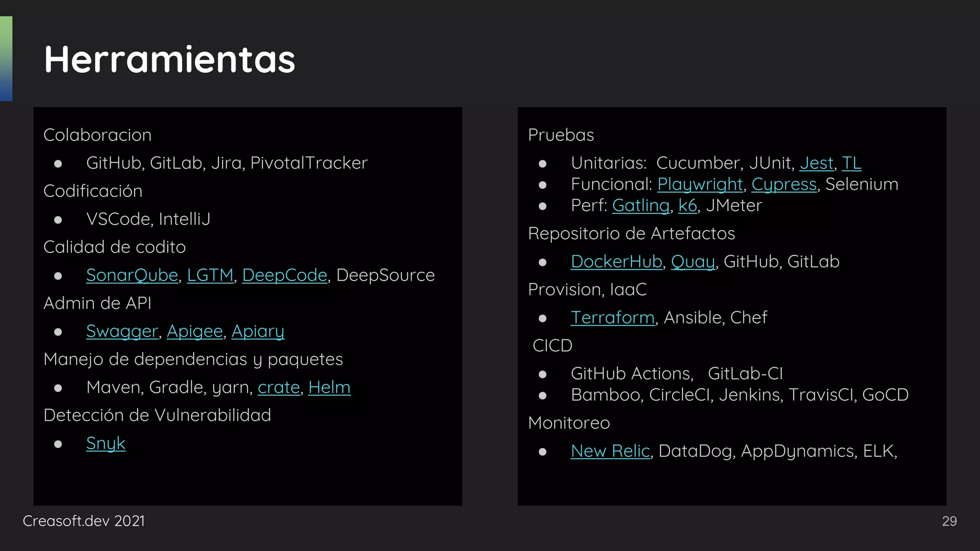Click the CICD heading
Viewport: 980px width, 551px height.
(x=553, y=345)
